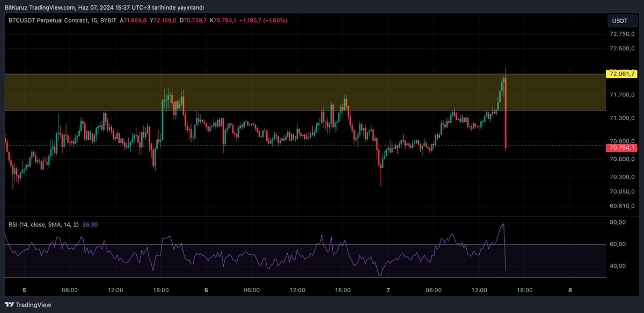The width and height of the screenshot is (644, 313).
Task: Click the 72.500,0 price axis label
Action: coord(622,49)
